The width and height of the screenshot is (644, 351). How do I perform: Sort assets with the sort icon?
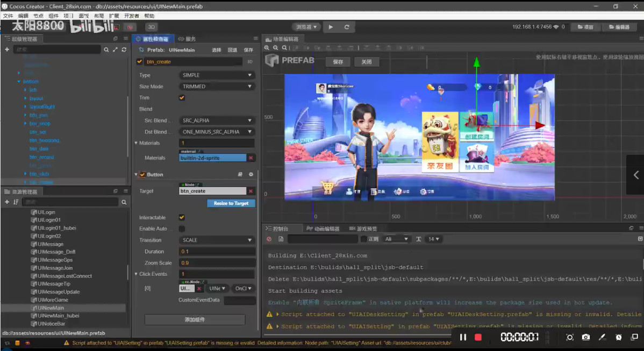coord(16,202)
